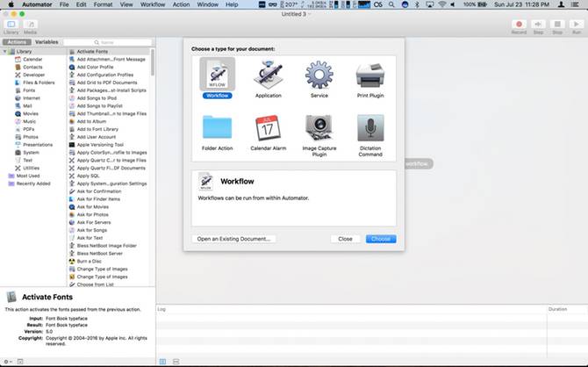This screenshot has height=367, width=588.
Task: Click the Step toolbar button
Action: click(x=538, y=26)
